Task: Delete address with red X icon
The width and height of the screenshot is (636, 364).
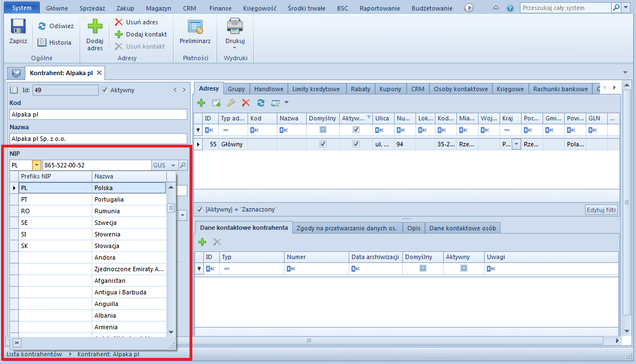Action: point(246,103)
